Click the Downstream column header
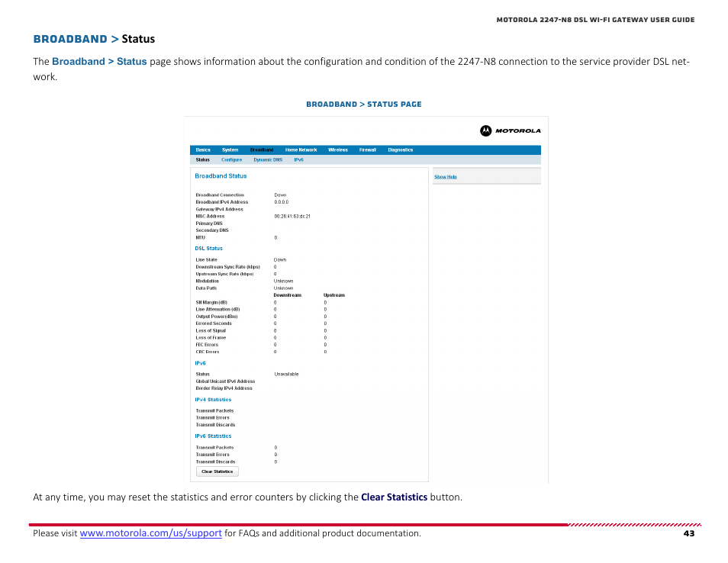This screenshot has width=728, height=563. (x=288, y=295)
